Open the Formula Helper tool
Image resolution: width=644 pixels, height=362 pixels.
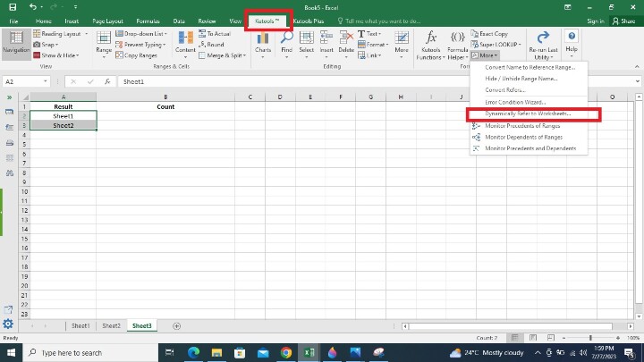point(457,45)
